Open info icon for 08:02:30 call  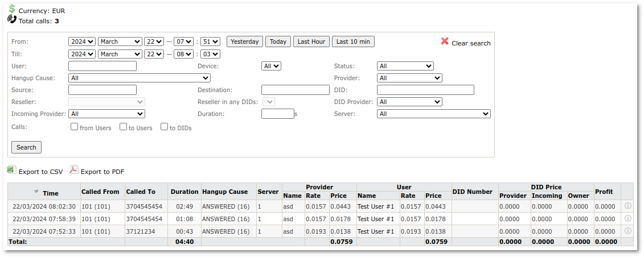click(627, 206)
